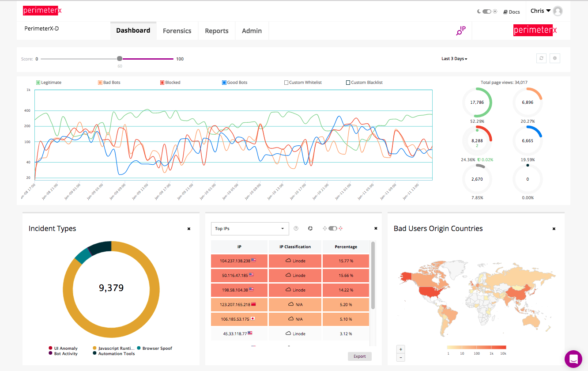Open dashboard settings gear icon

point(555,58)
